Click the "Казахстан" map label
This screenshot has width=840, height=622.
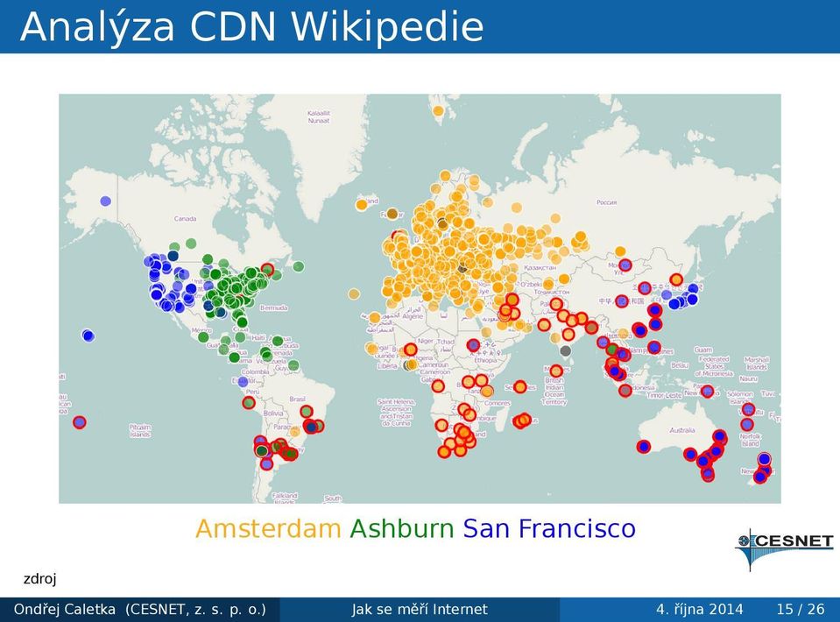click(x=540, y=267)
